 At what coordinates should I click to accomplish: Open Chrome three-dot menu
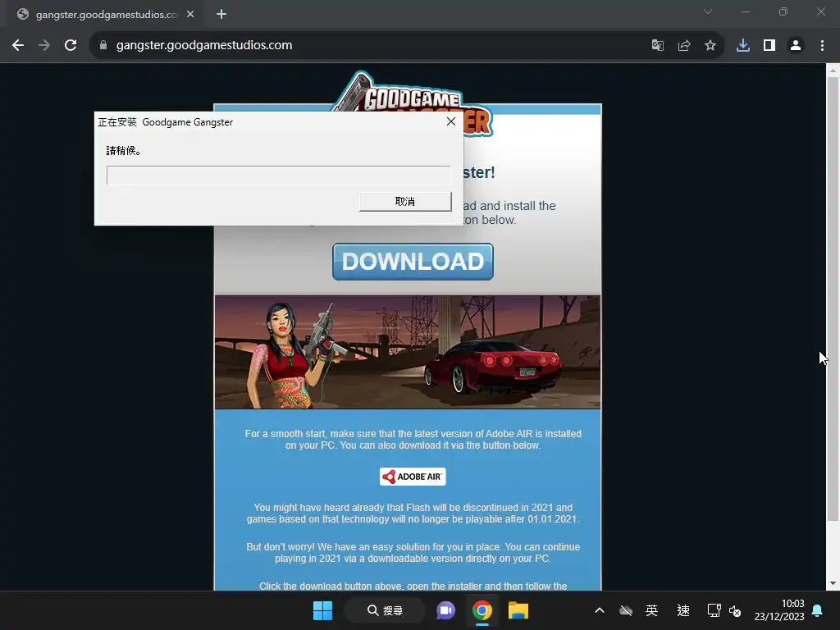822,46
